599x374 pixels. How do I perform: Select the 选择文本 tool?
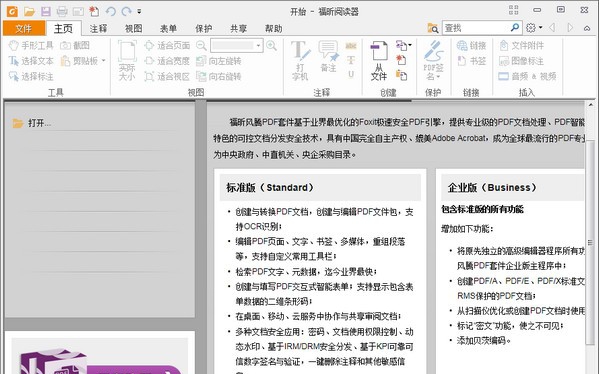pos(31,61)
